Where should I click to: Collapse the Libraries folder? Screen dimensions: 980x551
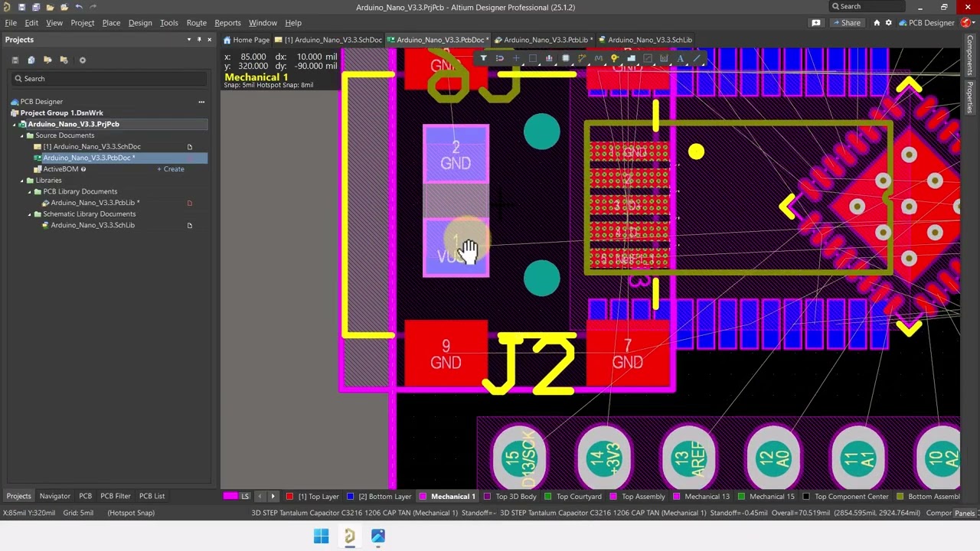(x=22, y=181)
